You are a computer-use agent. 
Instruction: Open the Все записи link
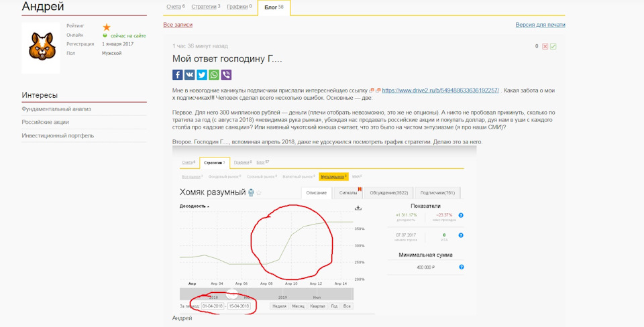178,25
